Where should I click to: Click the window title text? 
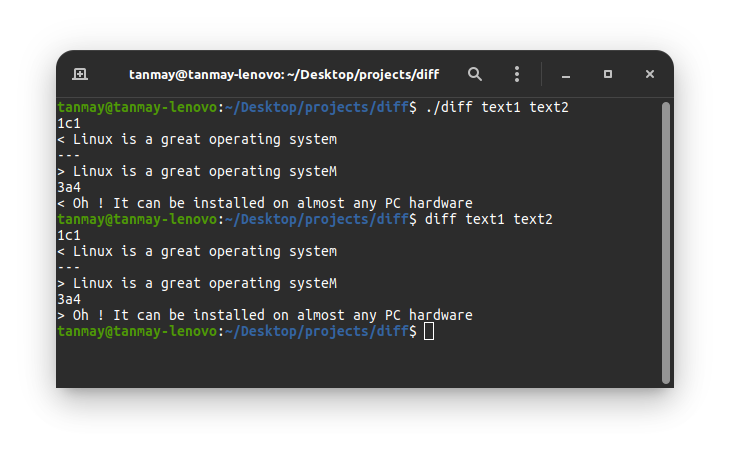point(284,74)
